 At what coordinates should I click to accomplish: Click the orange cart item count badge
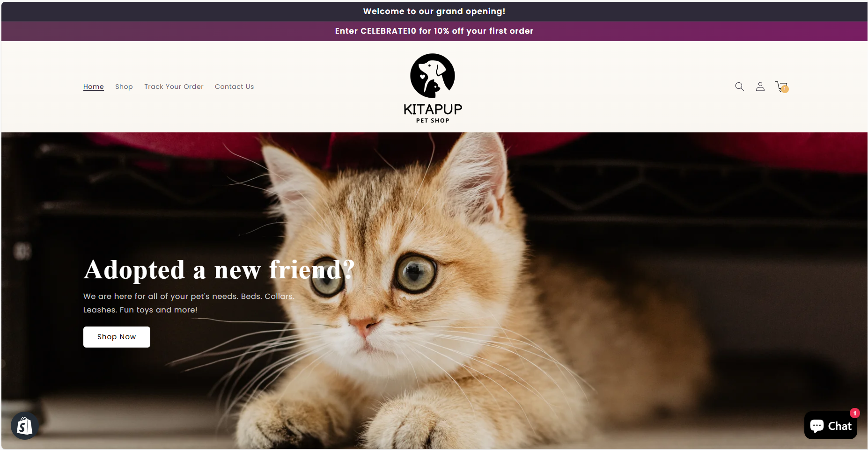tap(785, 89)
